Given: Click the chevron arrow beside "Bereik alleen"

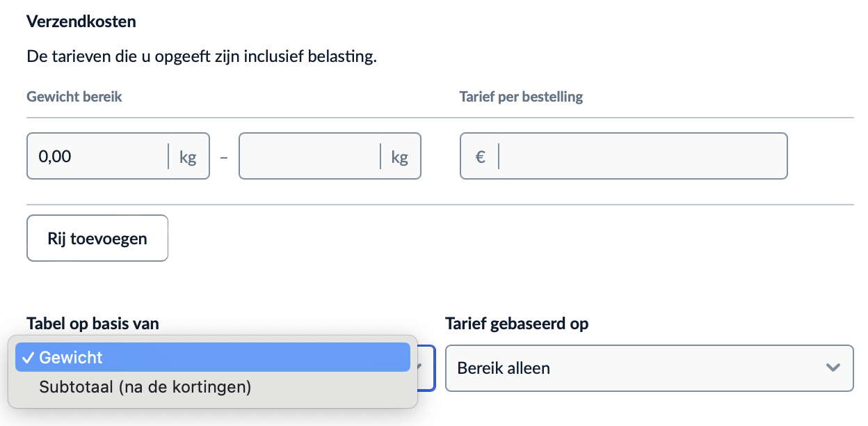Looking at the screenshot, I should (832, 368).
